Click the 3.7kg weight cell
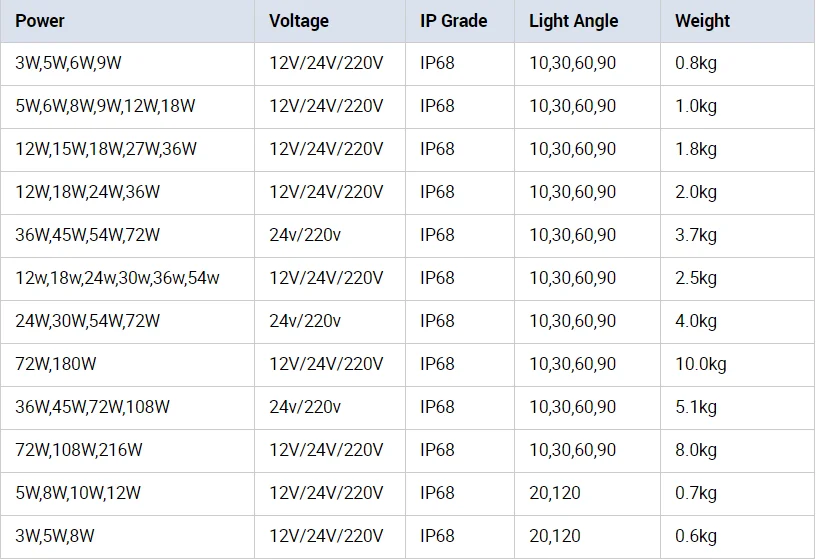Screen dimensions: 816x560 coord(696,235)
